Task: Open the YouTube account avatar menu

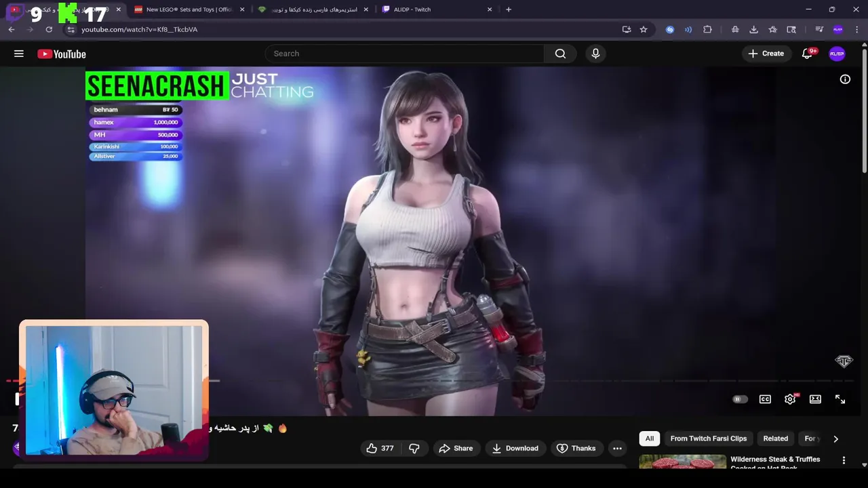Action: pos(837,54)
